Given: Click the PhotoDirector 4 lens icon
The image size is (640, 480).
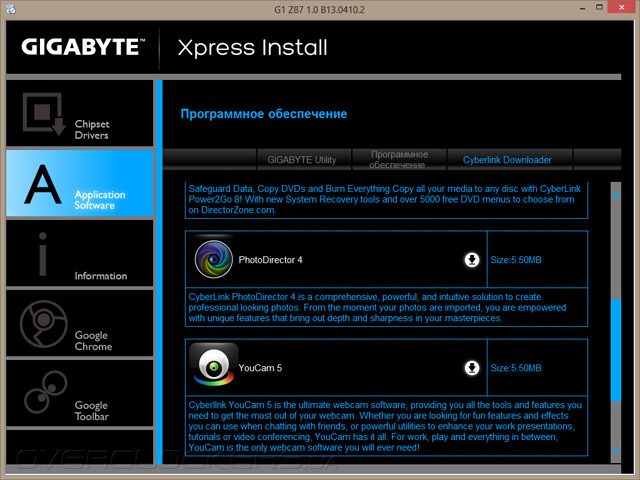Looking at the screenshot, I should (x=213, y=259).
